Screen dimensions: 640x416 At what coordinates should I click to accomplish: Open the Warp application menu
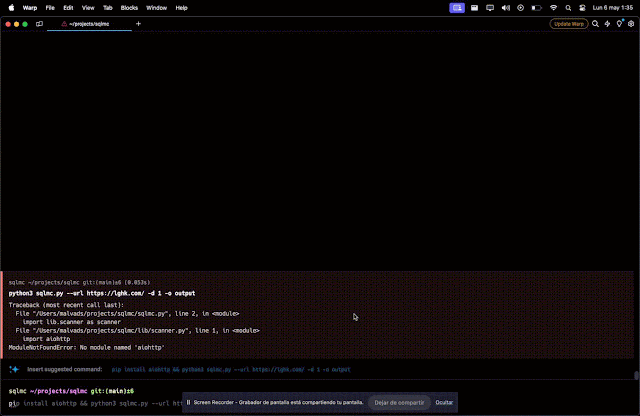30,7
